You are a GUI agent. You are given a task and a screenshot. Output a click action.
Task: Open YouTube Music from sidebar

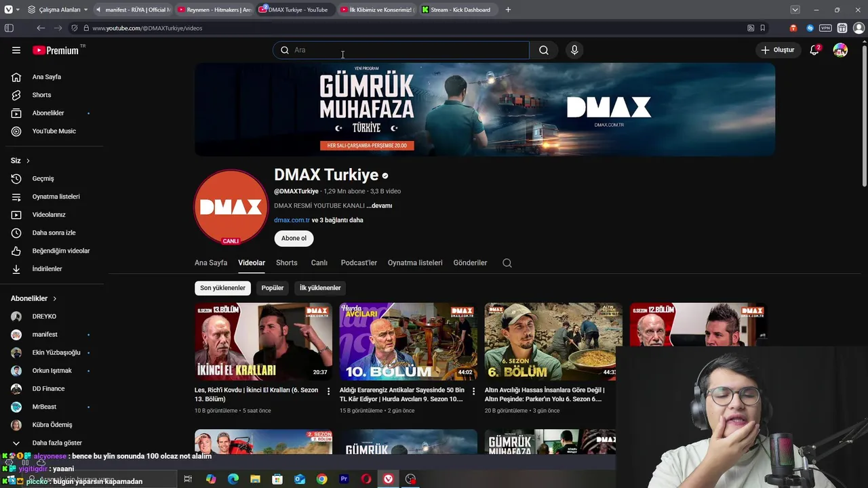(x=52, y=131)
